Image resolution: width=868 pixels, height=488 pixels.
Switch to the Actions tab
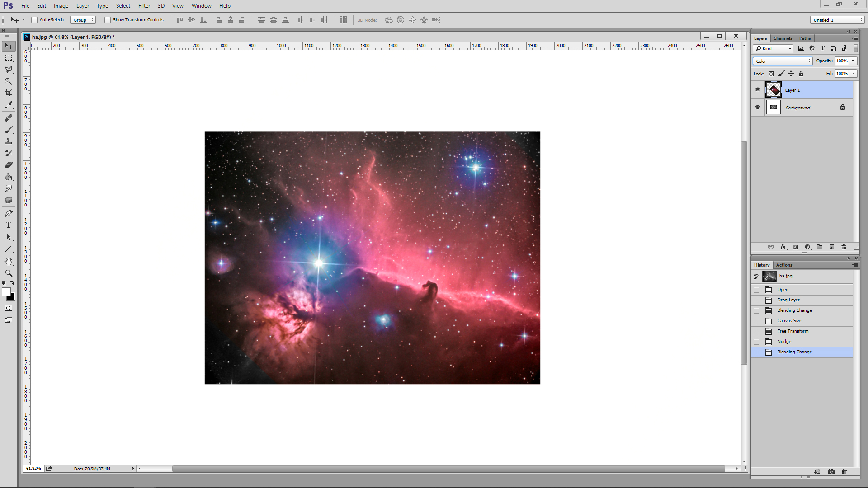coord(784,265)
